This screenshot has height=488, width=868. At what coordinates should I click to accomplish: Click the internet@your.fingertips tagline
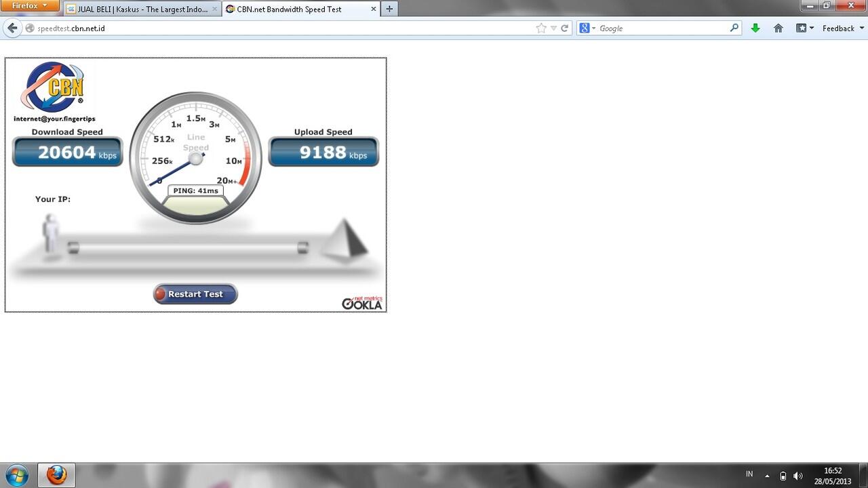54,119
